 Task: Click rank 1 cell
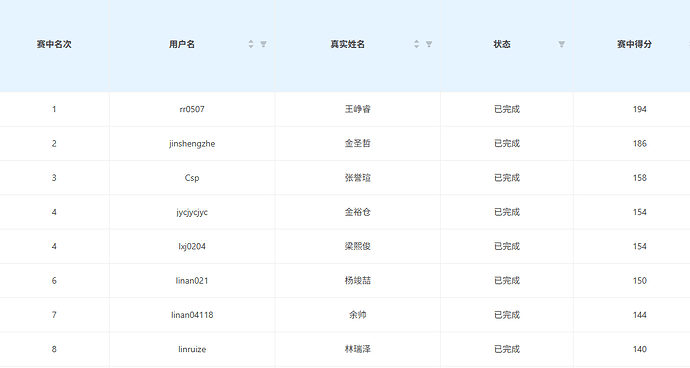pyautogui.click(x=54, y=109)
